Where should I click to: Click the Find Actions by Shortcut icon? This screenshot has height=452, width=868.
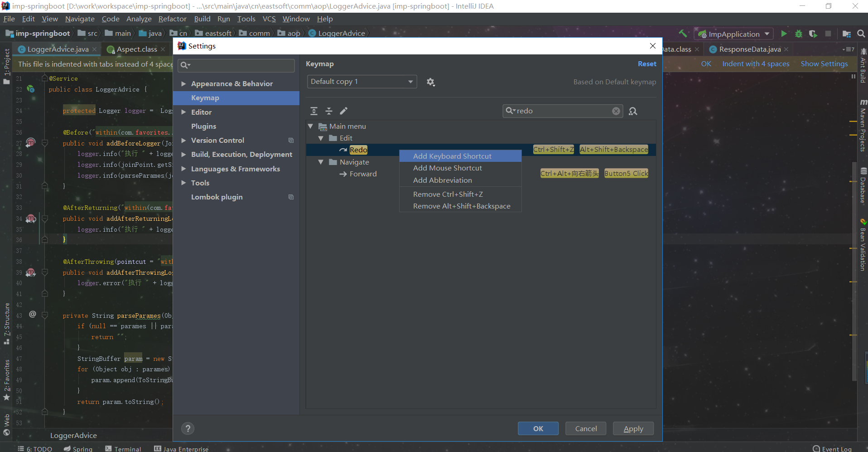click(633, 111)
